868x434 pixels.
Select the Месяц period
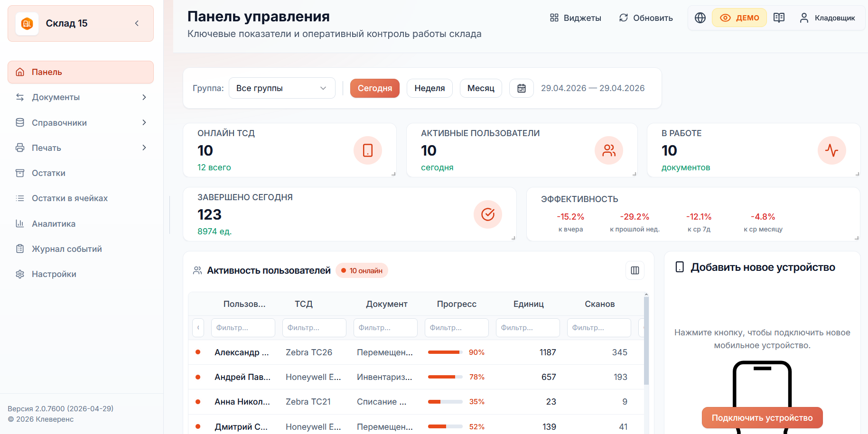481,88
